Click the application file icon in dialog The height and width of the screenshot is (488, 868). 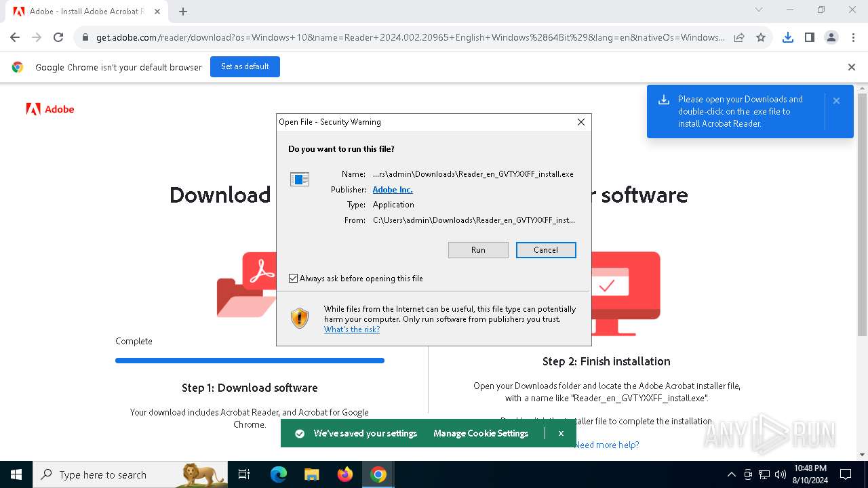(x=300, y=179)
